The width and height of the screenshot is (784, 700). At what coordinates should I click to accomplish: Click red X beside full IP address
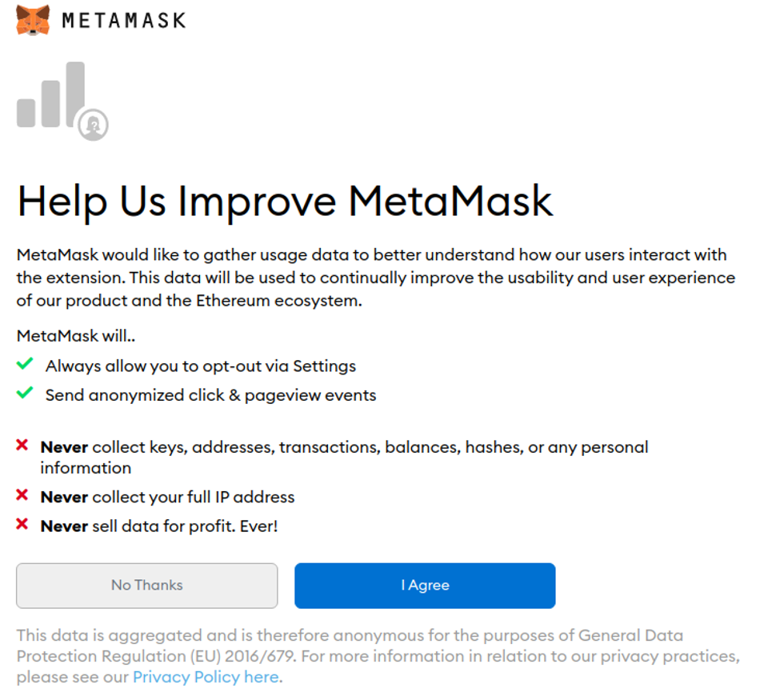22,496
